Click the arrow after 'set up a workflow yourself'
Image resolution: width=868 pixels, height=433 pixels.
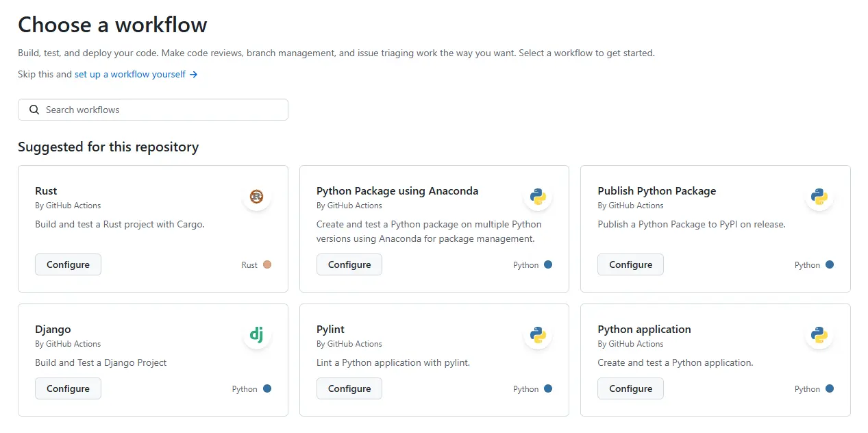pos(194,74)
